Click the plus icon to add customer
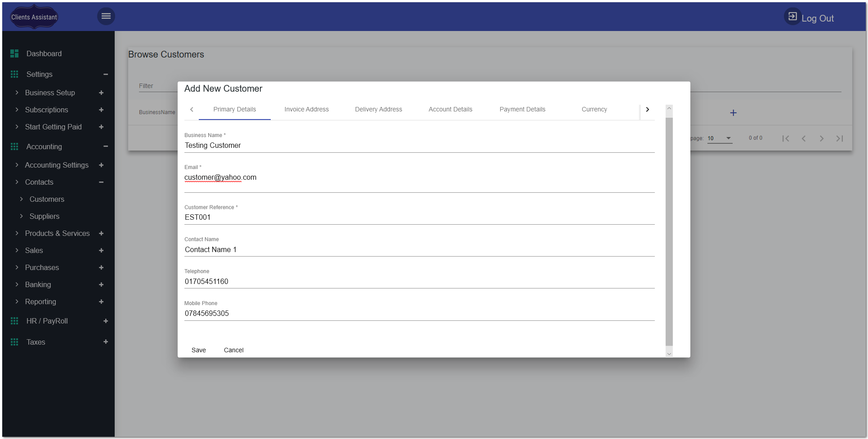The image size is (868, 439). pyautogui.click(x=734, y=113)
